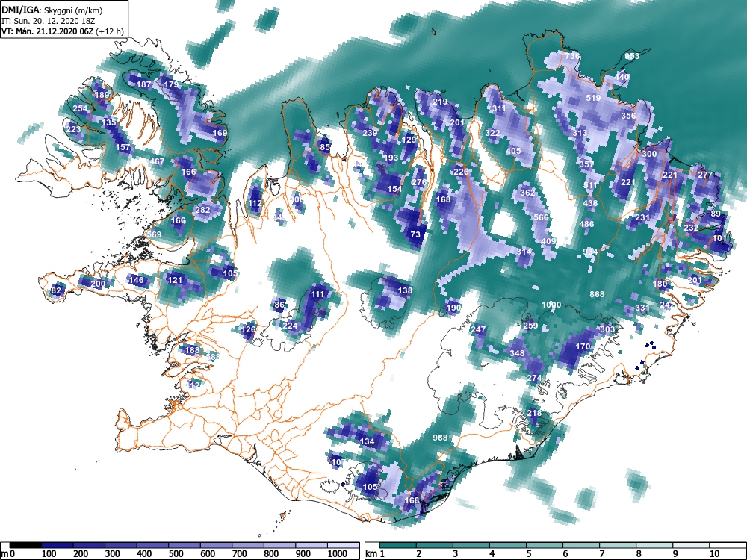Click the visibility value '146' on the map
747x560 pixels.
pos(136,279)
